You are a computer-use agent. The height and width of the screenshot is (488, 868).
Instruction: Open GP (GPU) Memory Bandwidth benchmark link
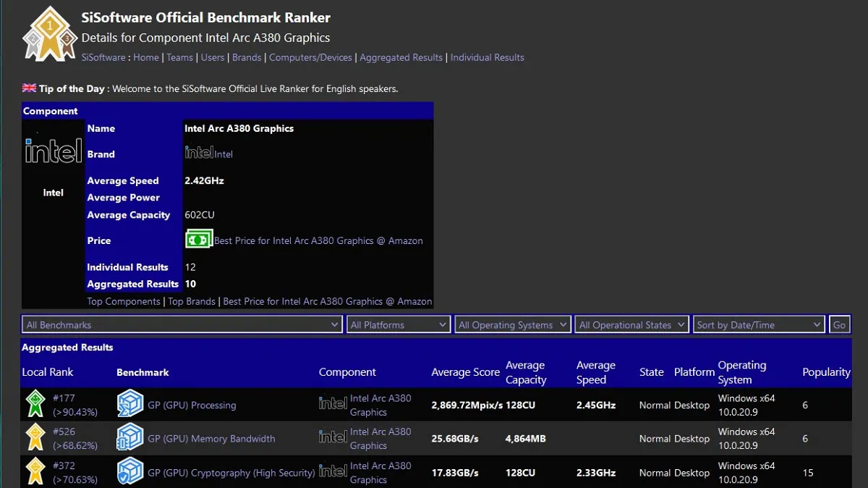(211, 439)
